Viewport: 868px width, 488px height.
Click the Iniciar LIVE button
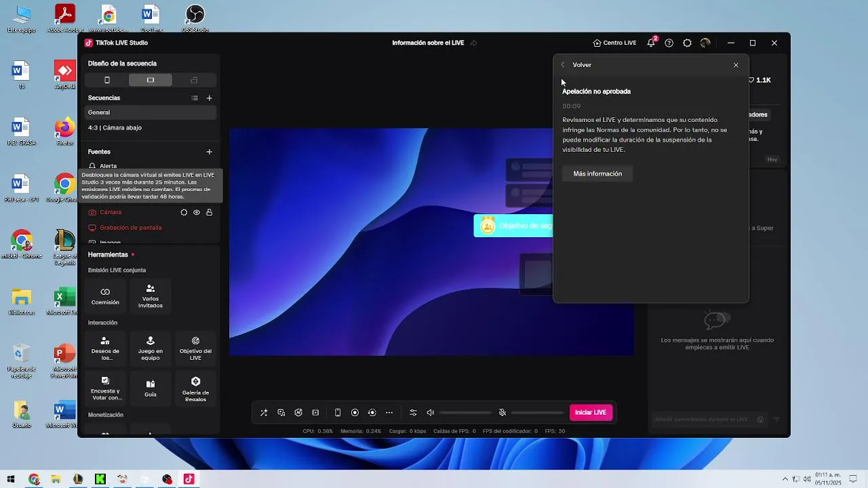[591, 413]
